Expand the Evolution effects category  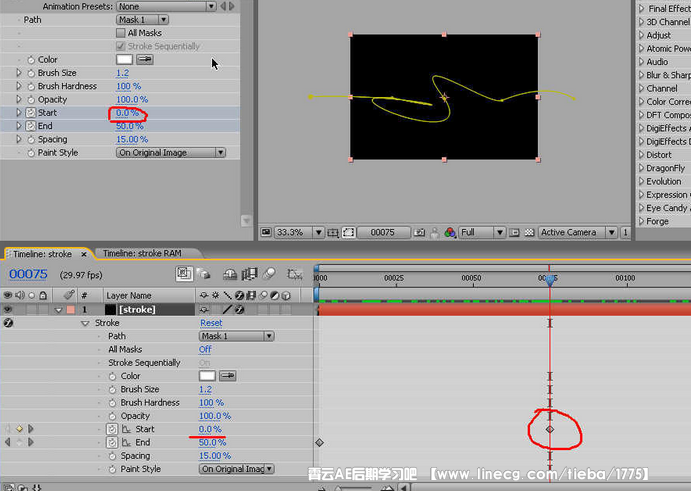click(x=642, y=181)
